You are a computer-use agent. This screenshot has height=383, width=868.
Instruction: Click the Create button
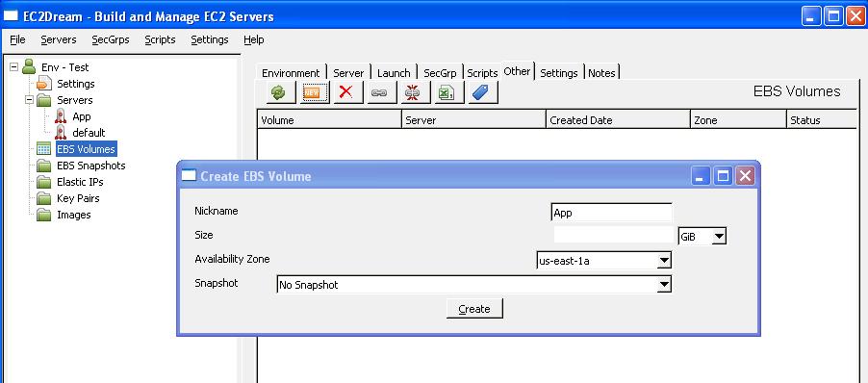tap(474, 309)
